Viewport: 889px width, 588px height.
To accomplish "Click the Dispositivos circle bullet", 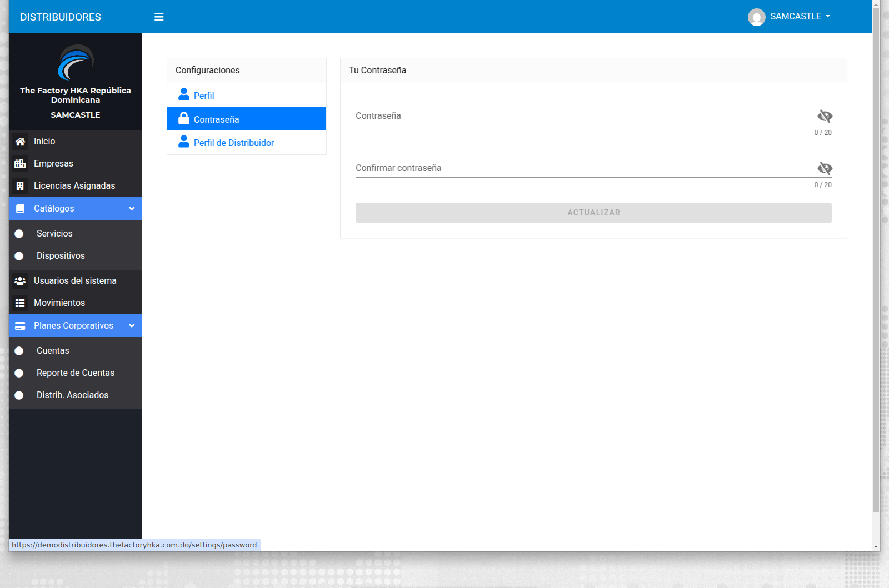I will pos(19,256).
